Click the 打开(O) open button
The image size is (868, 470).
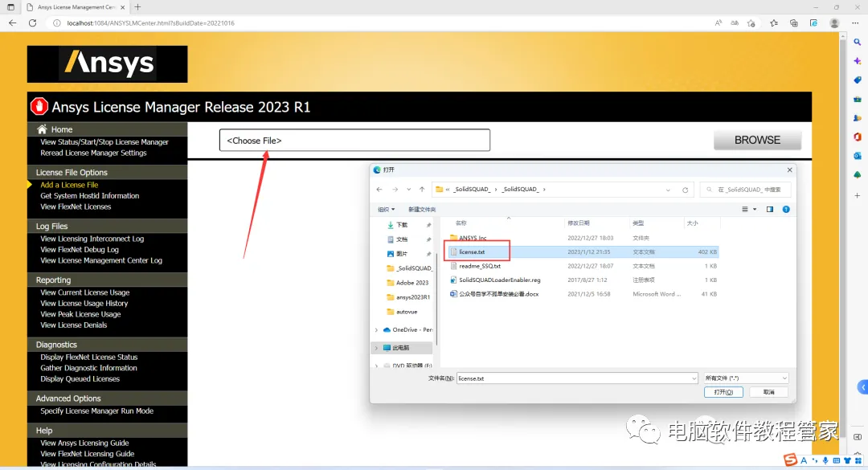coord(723,392)
